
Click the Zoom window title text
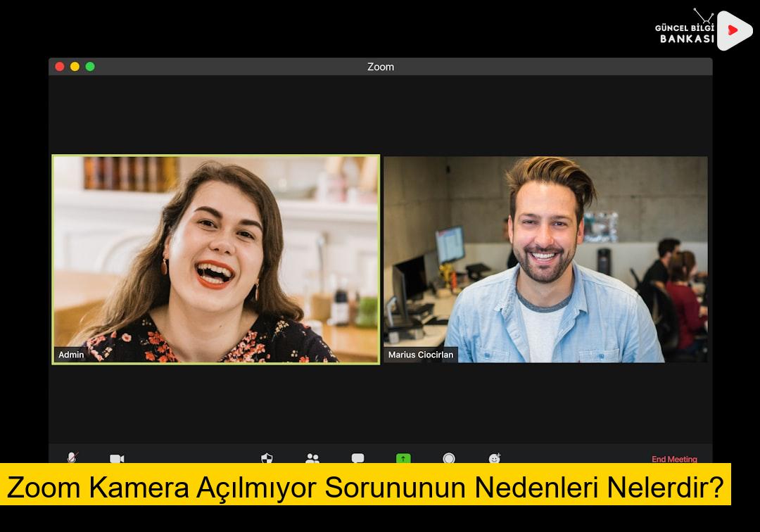point(381,67)
